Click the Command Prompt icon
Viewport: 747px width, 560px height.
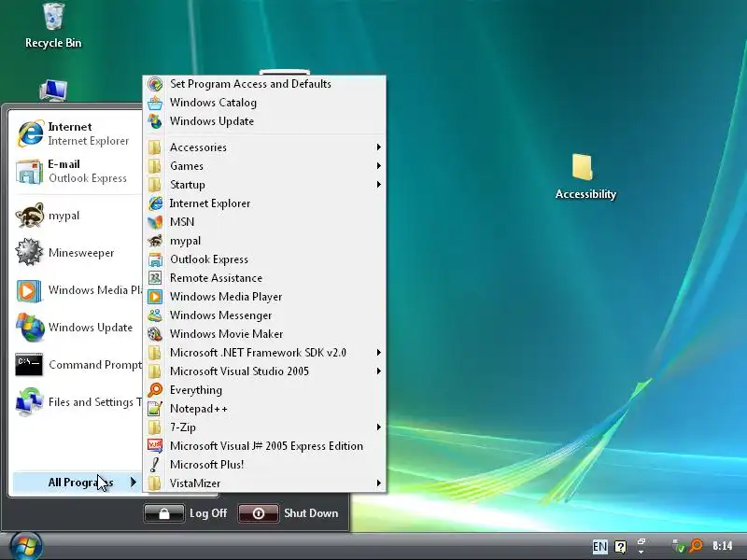29,365
